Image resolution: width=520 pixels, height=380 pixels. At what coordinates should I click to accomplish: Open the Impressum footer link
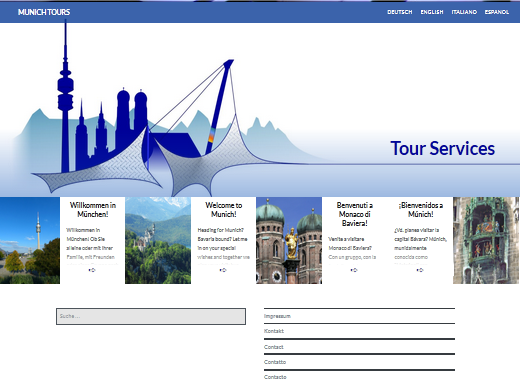(x=277, y=316)
